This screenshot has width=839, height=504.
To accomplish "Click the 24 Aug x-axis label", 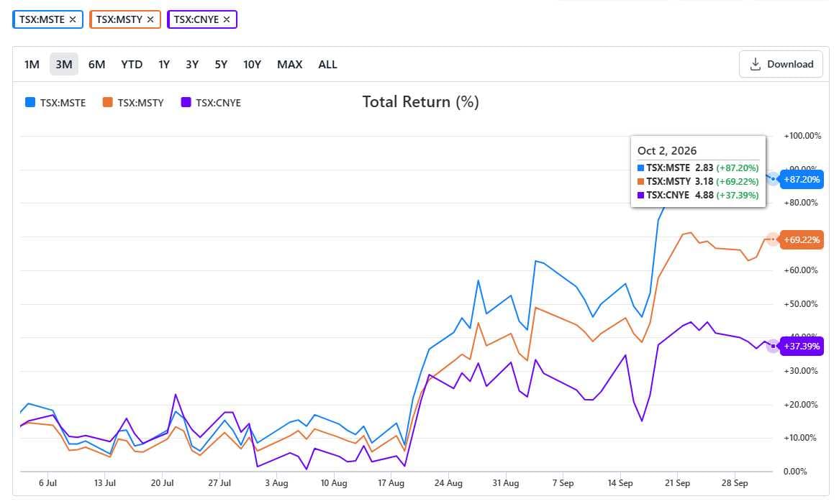I will pyautogui.click(x=448, y=483).
